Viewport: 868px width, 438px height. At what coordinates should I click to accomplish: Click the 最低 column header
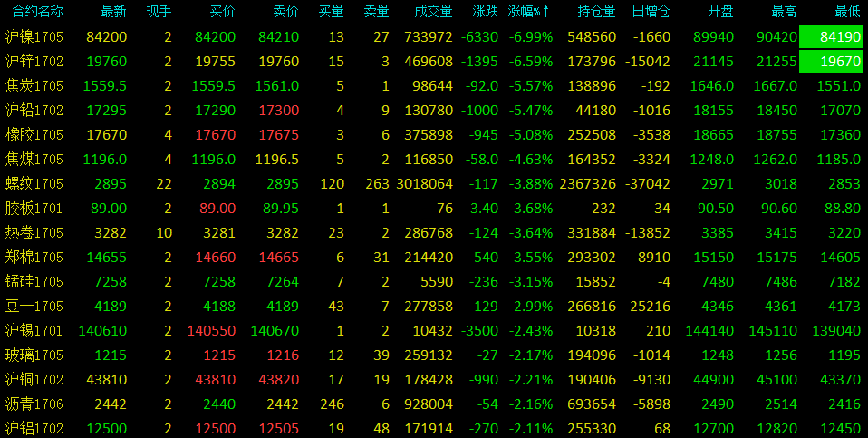coord(848,11)
